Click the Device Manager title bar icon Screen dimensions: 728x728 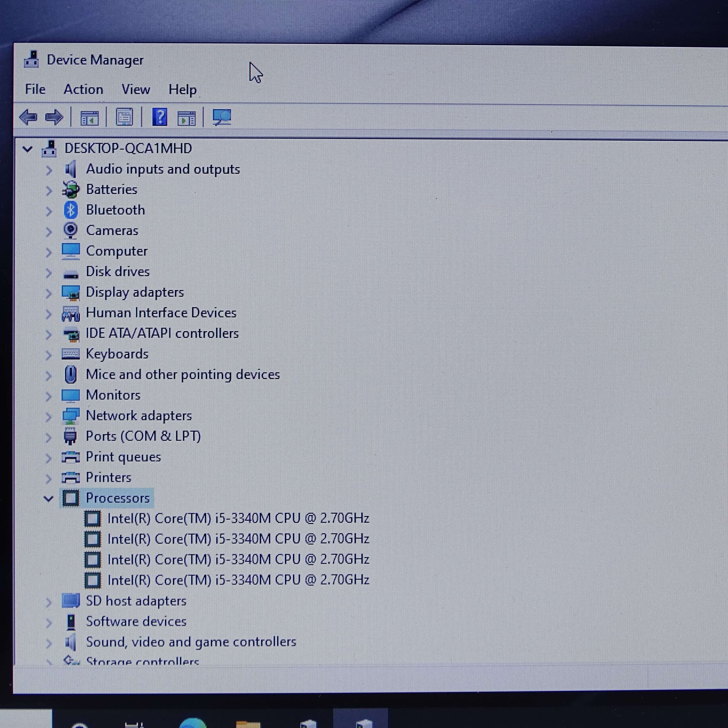[32, 59]
